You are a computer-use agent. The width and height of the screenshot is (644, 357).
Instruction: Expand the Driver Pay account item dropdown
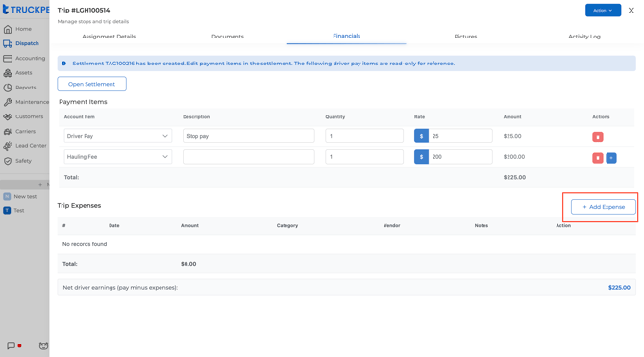pyautogui.click(x=118, y=136)
